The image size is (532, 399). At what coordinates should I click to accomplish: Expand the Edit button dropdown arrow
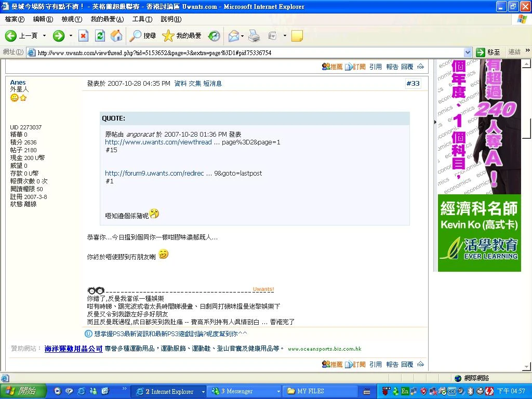[285, 36]
